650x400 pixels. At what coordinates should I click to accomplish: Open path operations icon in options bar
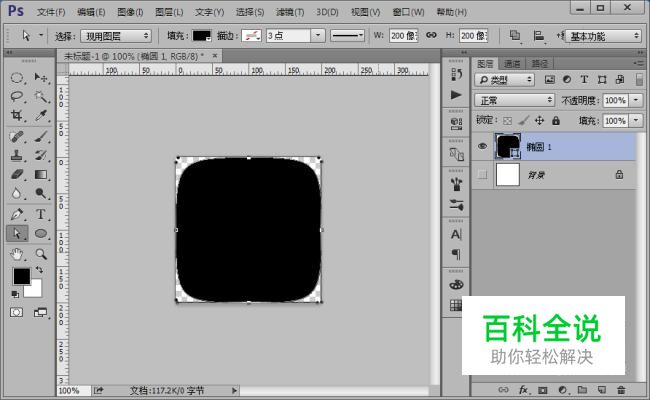[x=515, y=36]
